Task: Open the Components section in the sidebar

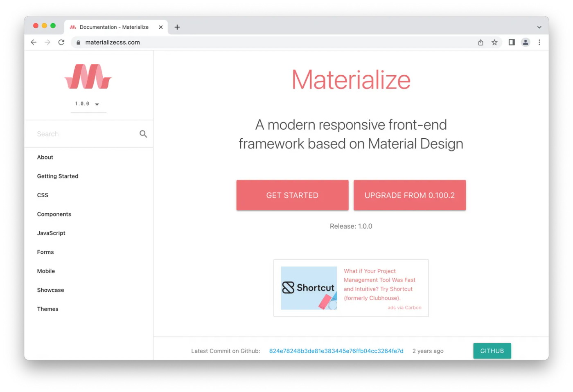Action: coord(54,214)
